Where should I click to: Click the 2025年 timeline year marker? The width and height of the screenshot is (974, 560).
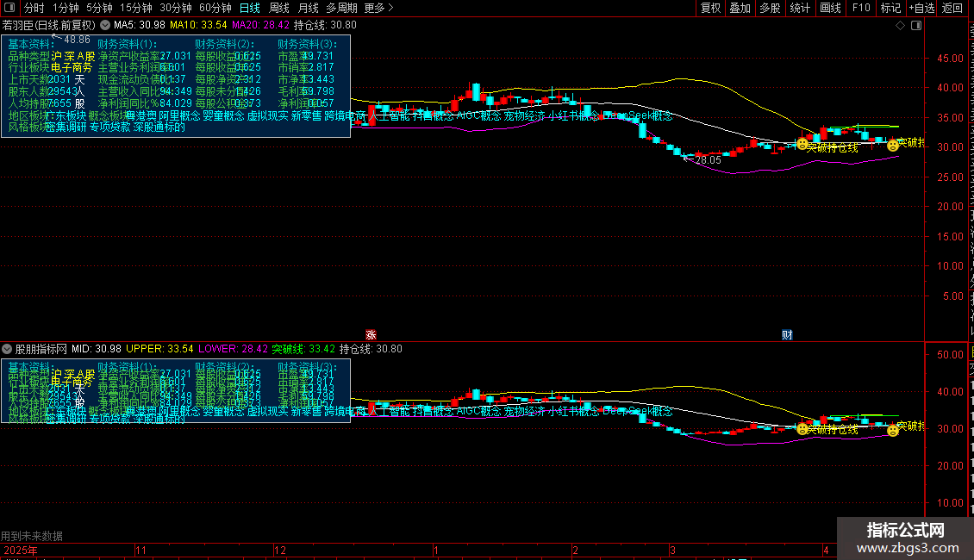click(21, 549)
